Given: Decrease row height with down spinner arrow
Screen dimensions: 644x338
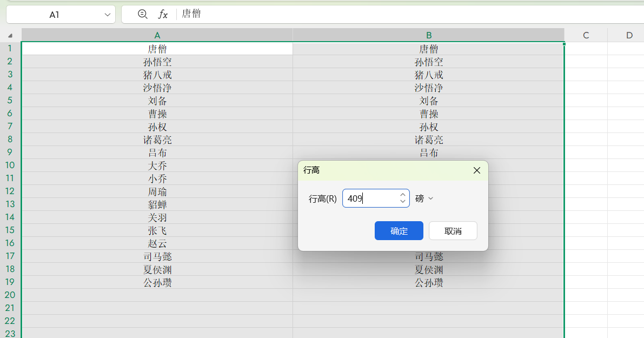Looking at the screenshot, I should pos(402,202).
